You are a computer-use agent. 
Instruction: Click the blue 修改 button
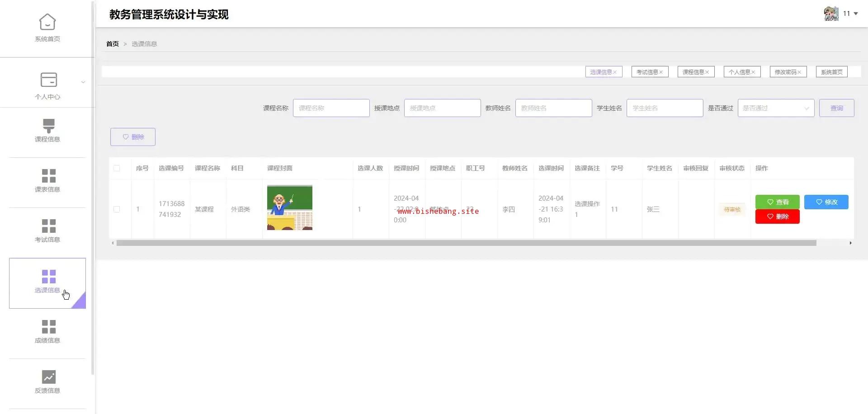826,202
